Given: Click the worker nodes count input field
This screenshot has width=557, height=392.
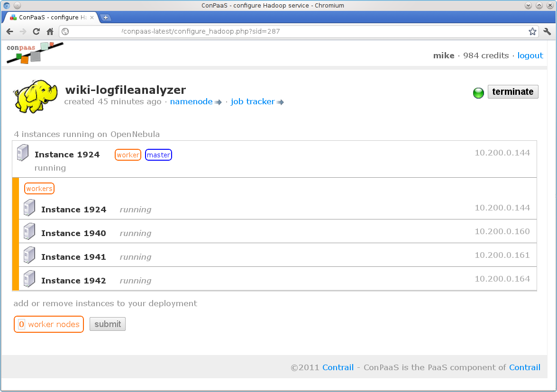Looking at the screenshot, I should click(x=21, y=324).
